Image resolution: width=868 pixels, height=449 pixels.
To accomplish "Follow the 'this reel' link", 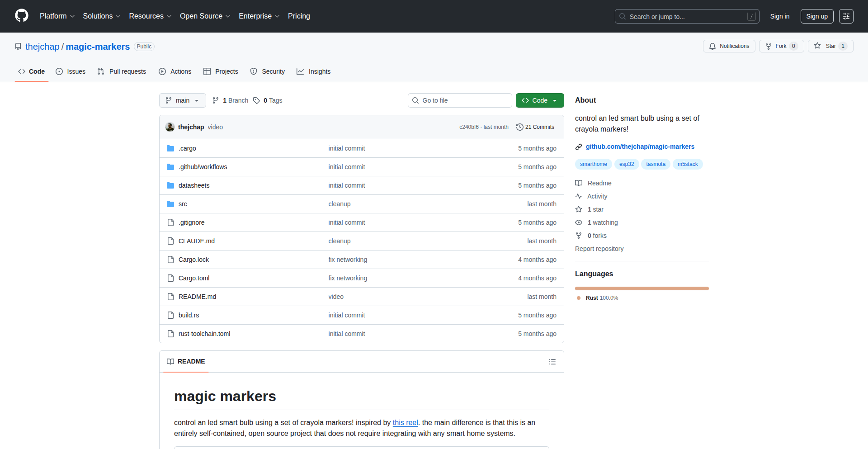I will coord(405,422).
